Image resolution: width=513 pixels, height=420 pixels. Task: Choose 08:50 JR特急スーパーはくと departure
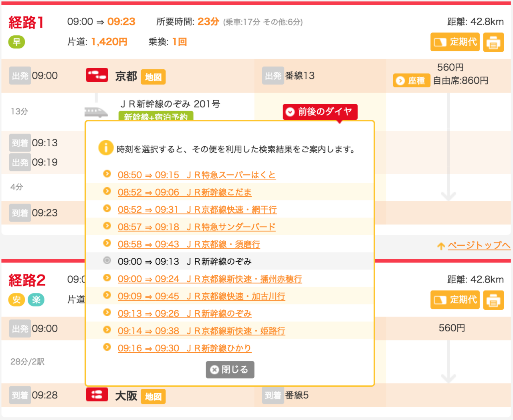(x=196, y=175)
